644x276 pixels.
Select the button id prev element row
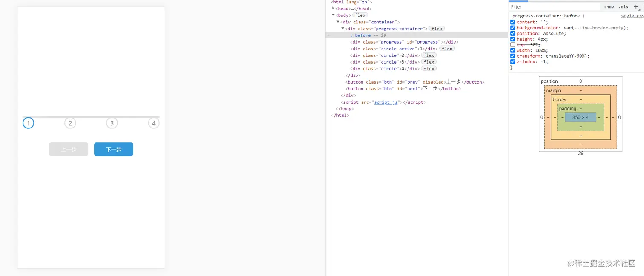[415, 82]
